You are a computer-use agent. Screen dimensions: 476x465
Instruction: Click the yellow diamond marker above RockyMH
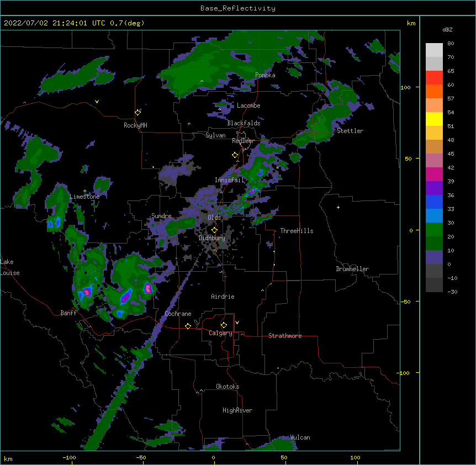pos(138,113)
